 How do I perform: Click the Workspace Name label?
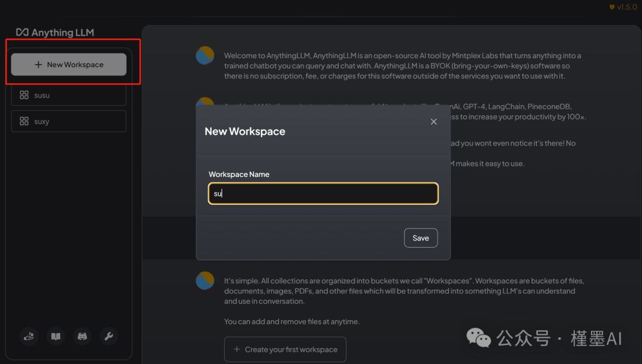239,174
